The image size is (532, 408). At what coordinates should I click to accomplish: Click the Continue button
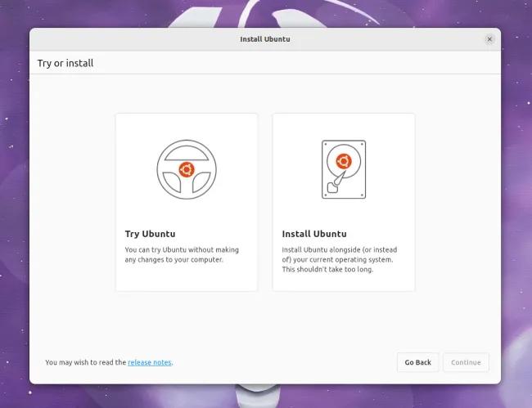[466, 362]
